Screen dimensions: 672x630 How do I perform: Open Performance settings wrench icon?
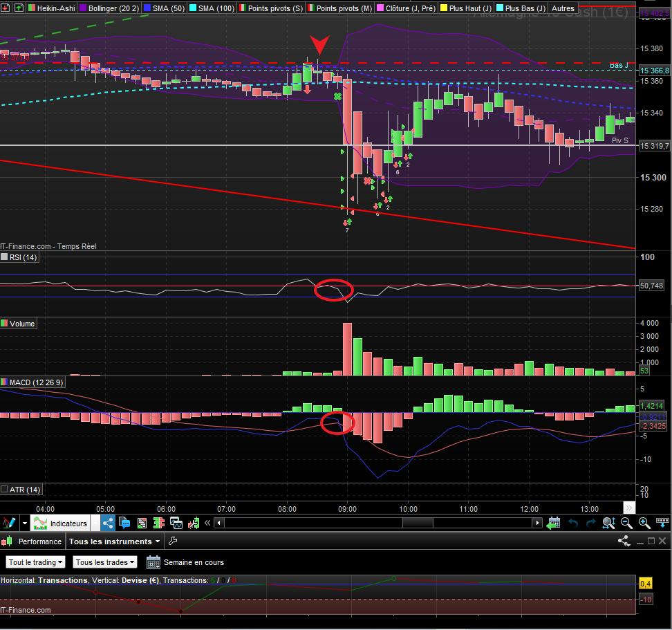(173, 541)
